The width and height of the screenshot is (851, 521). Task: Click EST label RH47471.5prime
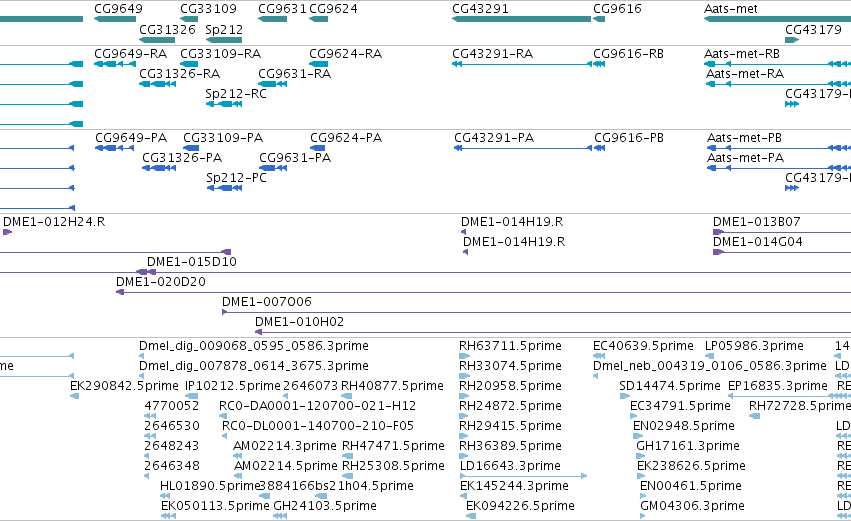pyautogui.click(x=393, y=447)
